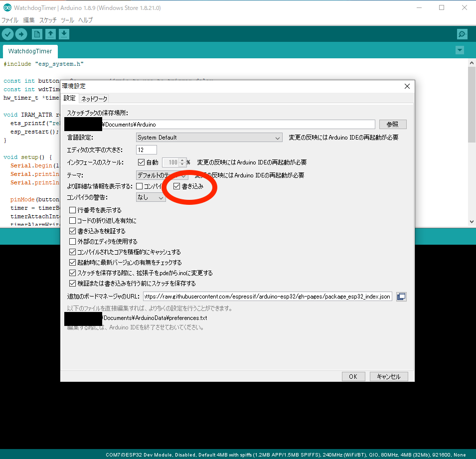This screenshot has height=459, width=476.
Task: Save the sketch with the Save icon
Action: (64, 34)
